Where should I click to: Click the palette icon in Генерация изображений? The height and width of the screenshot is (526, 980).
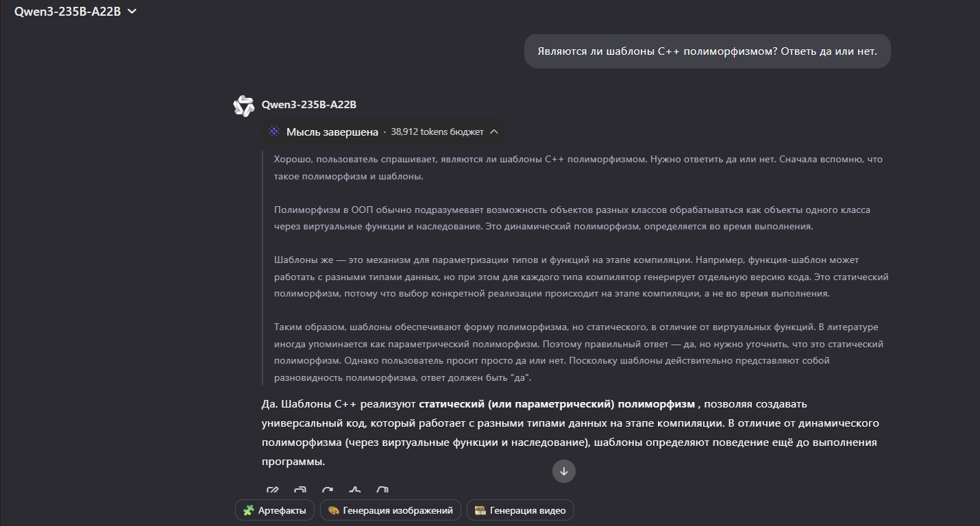pos(334,510)
